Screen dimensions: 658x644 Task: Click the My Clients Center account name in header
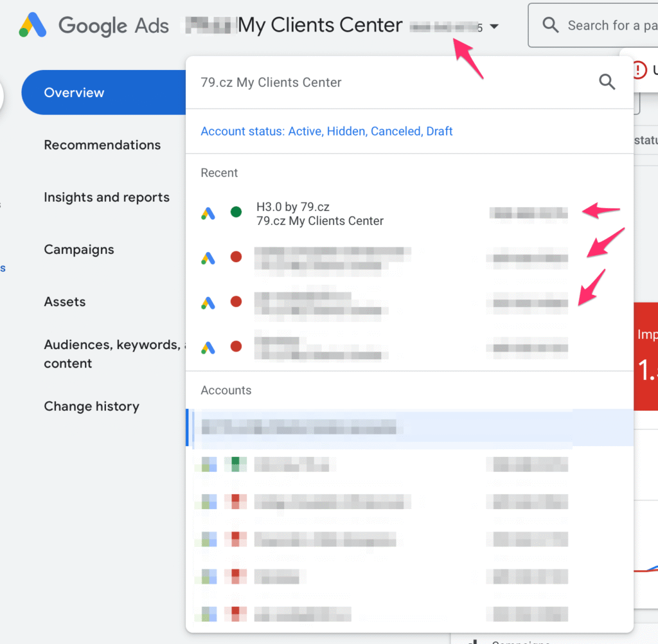coord(320,26)
